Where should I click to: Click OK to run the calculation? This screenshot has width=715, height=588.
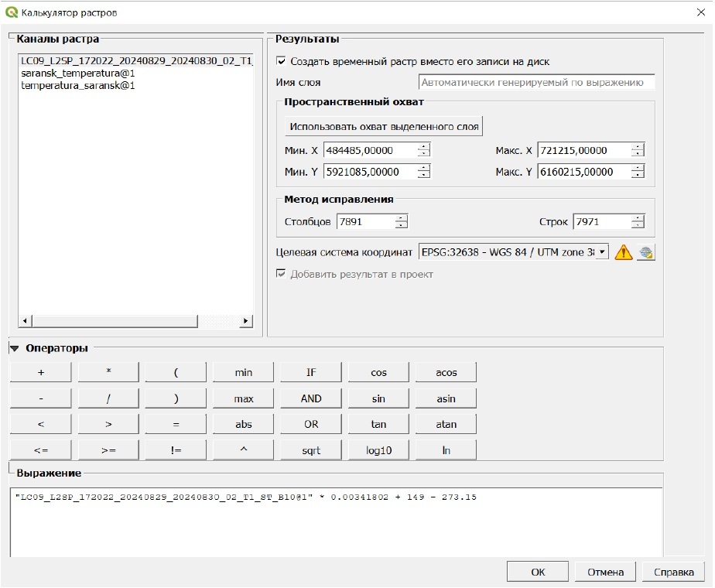point(538,573)
